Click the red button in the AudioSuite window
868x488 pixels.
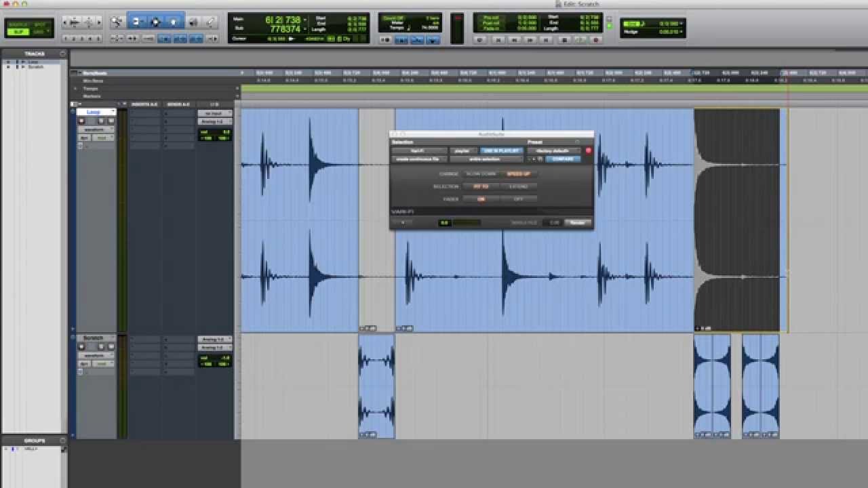(x=589, y=150)
